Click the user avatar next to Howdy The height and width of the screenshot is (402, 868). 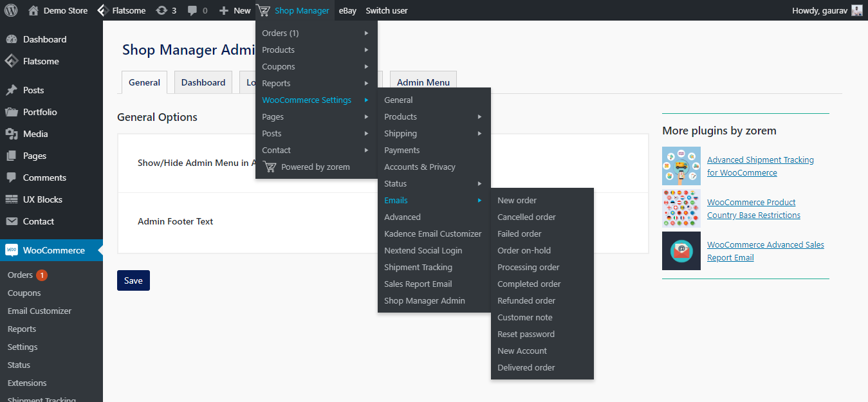tap(856, 10)
